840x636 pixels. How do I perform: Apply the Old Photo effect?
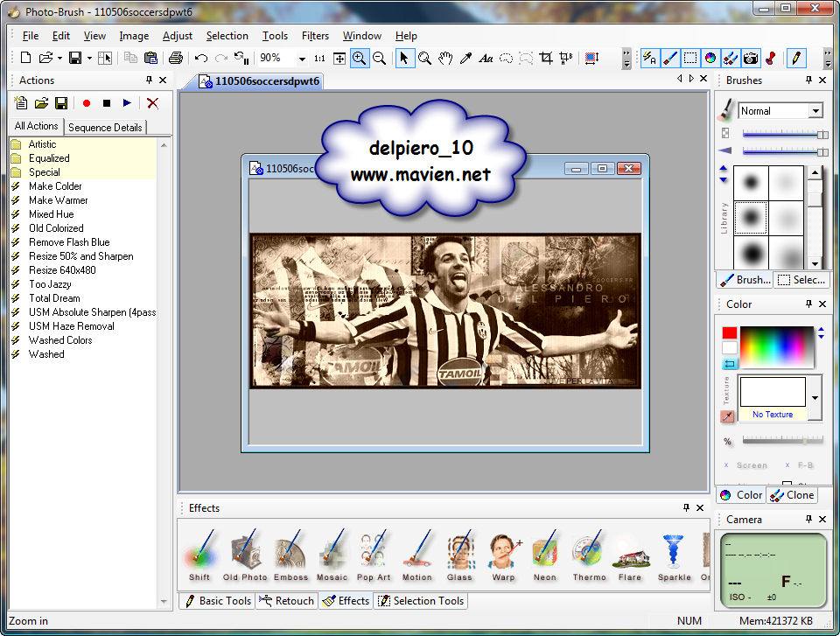point(245,555)
